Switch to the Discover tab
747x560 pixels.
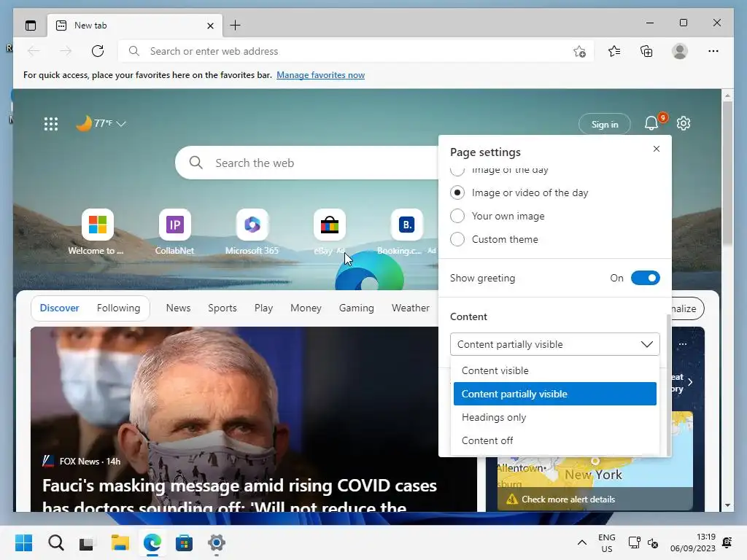pyautogui.click(x=60, y=308)
